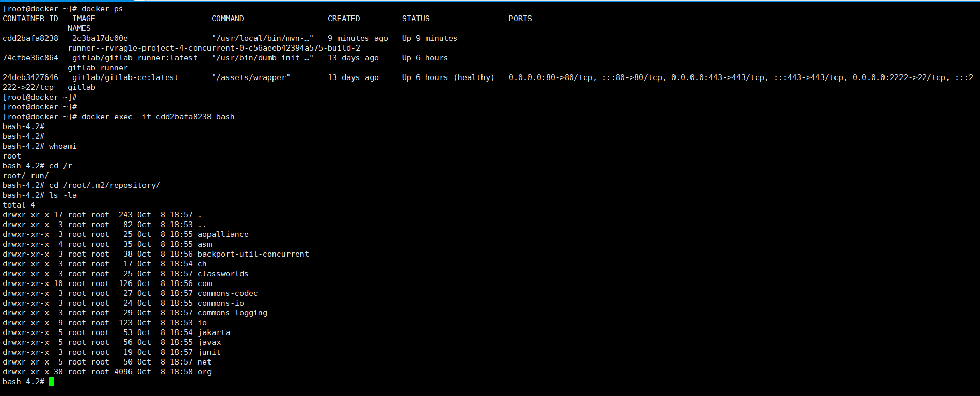Click the 2c3ba17dc00e image ID
The height and width of the screenshot is (396, 980).
(100, 38)
